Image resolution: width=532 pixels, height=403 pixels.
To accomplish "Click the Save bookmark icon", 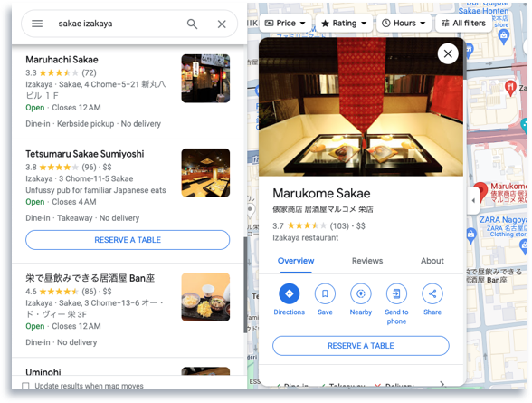I will [x=325, y=293].
